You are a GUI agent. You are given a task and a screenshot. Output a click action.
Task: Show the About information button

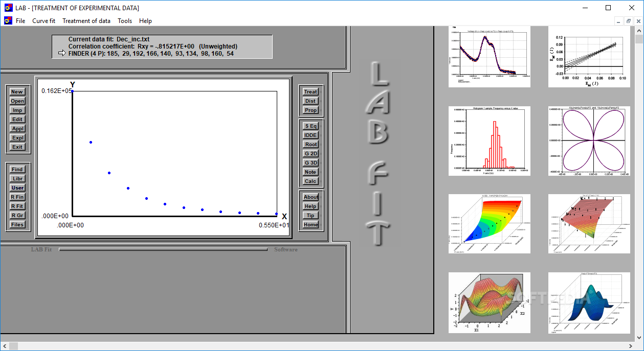tap(310, 197)
